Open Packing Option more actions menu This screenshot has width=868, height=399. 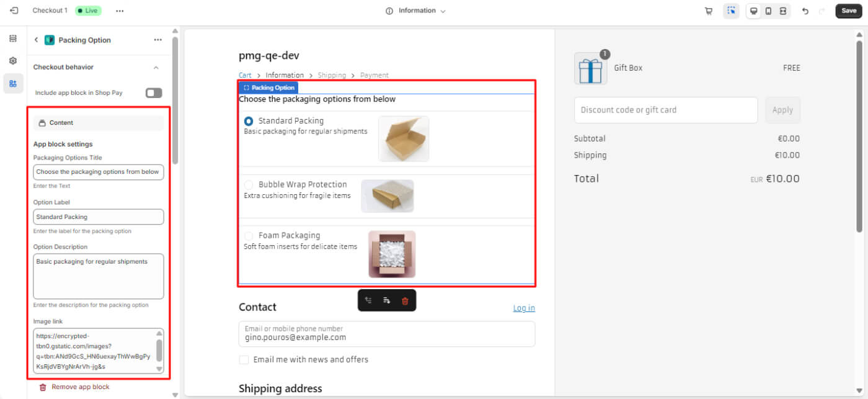click(157, 40)
